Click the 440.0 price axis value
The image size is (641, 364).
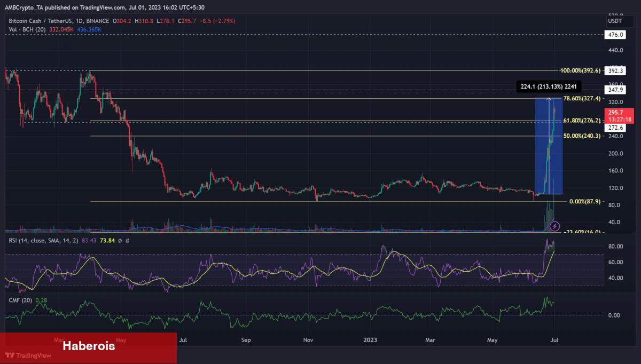click(616, 50)
